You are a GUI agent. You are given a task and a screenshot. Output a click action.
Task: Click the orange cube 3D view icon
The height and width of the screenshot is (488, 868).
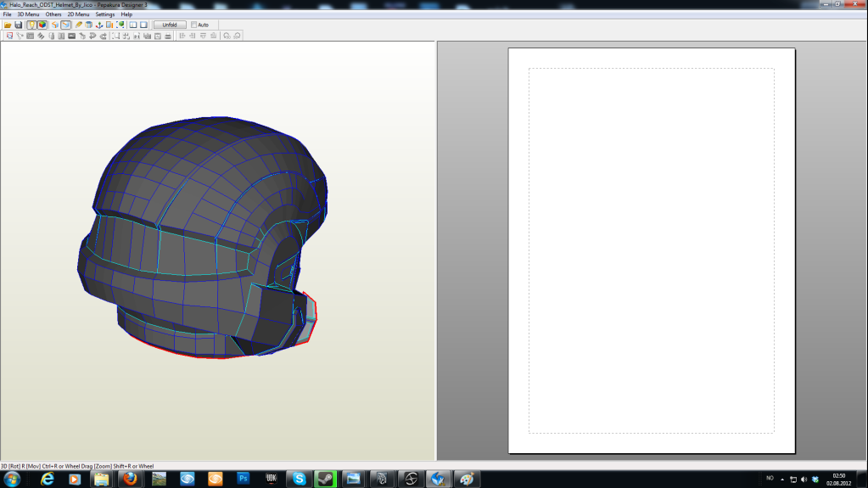[x=55, y=25]
